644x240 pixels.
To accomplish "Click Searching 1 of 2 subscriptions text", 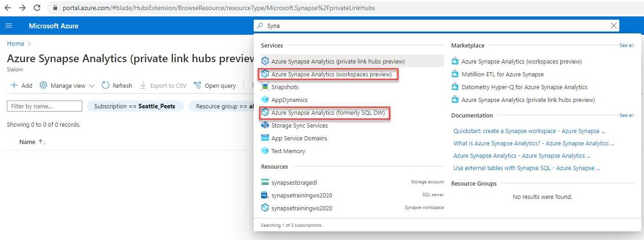I will [292, 225].
